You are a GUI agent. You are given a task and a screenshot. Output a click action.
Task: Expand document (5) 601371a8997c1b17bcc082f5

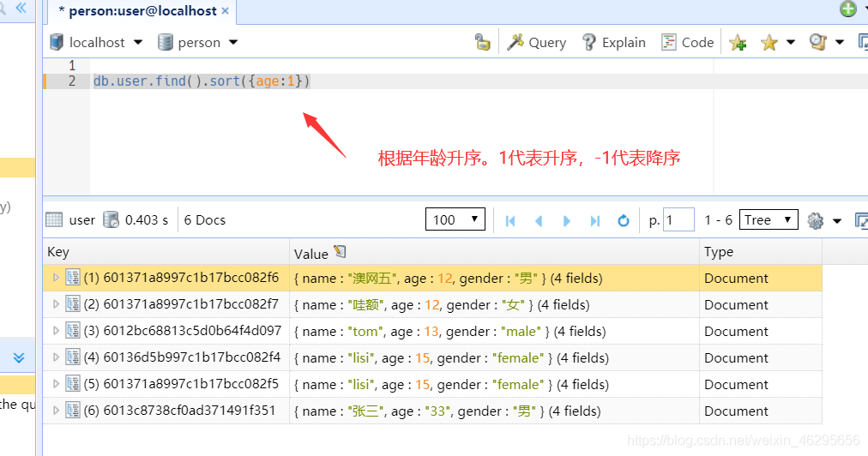coord(56,383)
